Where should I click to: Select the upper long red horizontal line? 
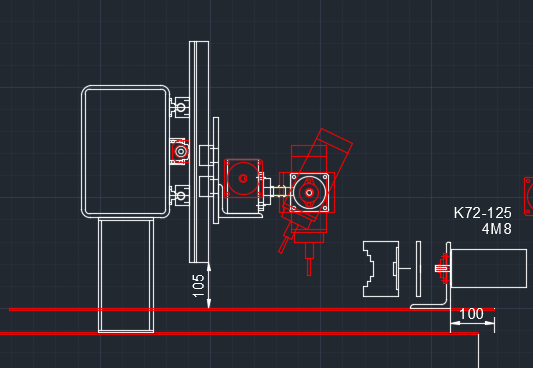click(252, 310)
